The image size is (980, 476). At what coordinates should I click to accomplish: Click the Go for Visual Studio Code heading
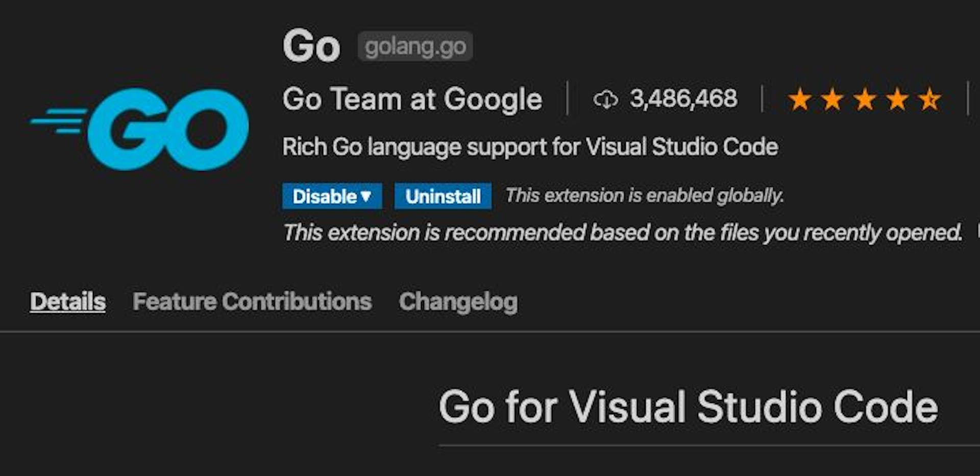688,407
